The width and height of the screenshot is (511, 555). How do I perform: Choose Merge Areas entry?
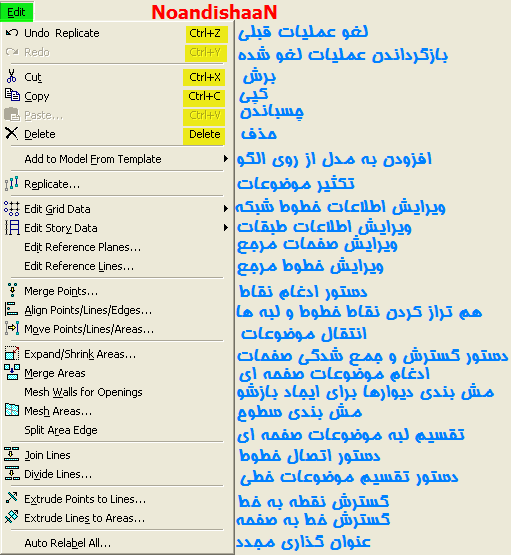coord(55,373)
